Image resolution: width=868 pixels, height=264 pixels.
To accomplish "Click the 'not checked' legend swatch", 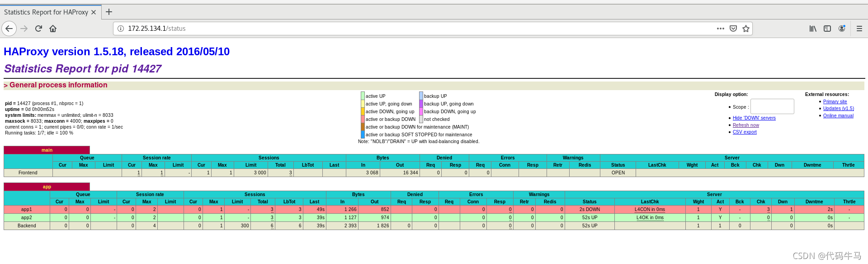I will tap(421, 119).
